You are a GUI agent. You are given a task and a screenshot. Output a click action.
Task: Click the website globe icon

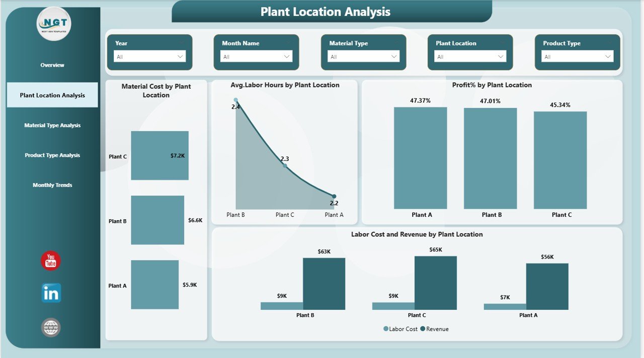[x=50, y=327]
